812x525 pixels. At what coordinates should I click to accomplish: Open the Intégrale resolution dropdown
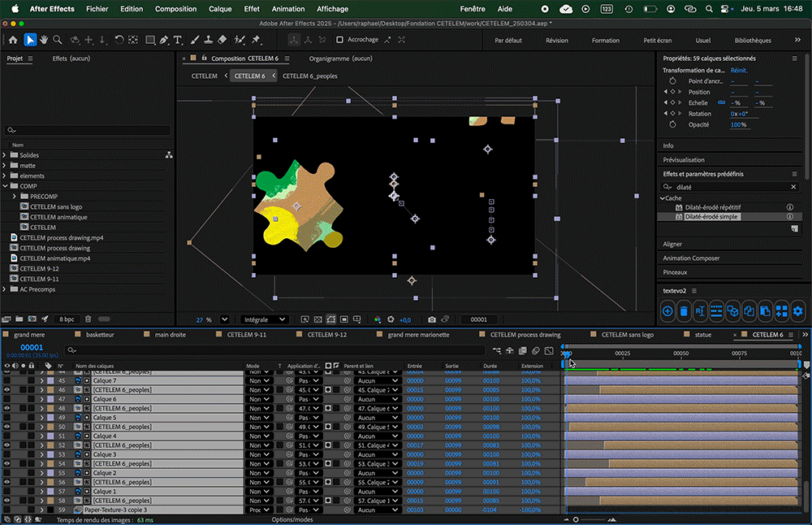(265, 319)
